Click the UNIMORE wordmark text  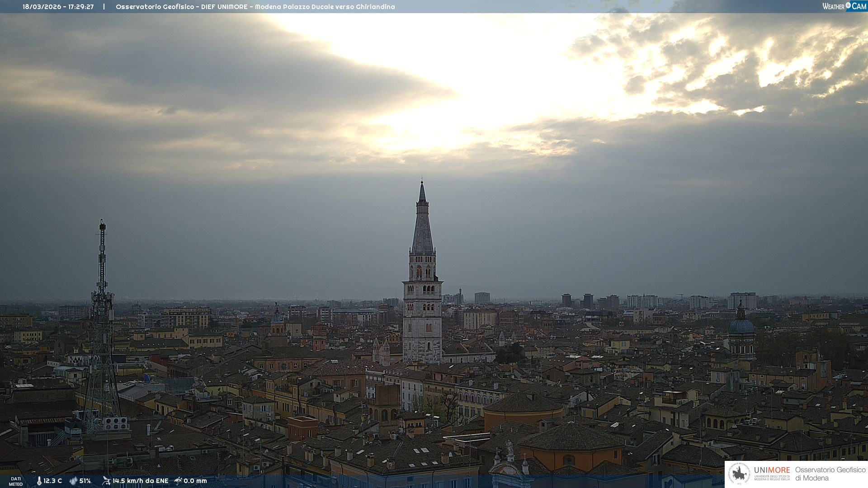[772, 470]
